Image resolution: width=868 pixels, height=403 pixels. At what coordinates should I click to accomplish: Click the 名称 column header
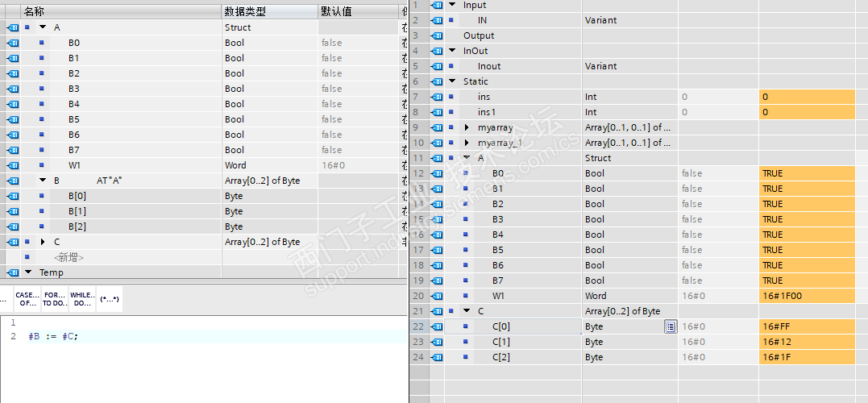pos(121,11)
